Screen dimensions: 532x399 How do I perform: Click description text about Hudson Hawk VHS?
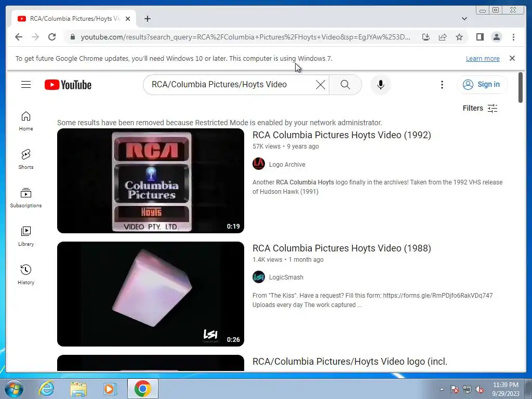(x=377, y=187)
